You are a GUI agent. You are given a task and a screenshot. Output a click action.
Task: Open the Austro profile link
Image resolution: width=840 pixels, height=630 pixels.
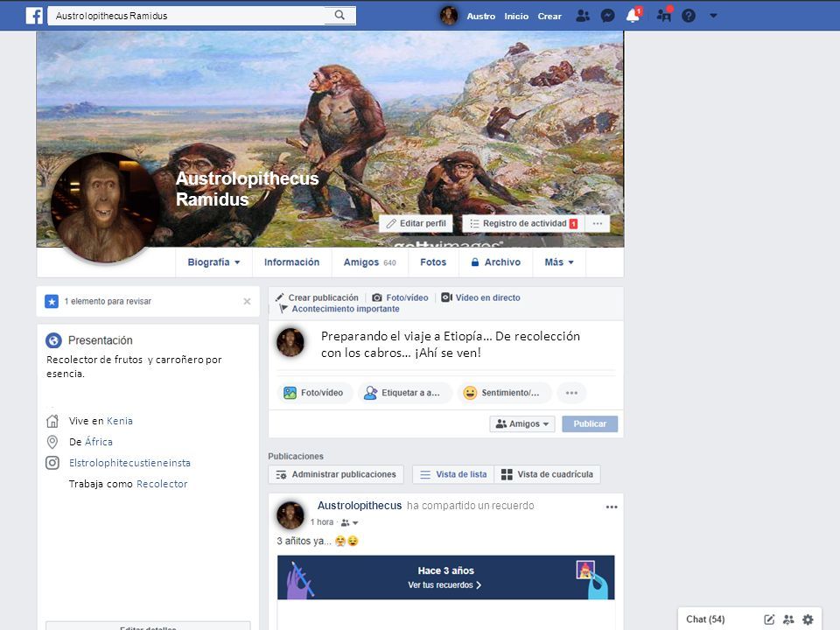[480, 16]
